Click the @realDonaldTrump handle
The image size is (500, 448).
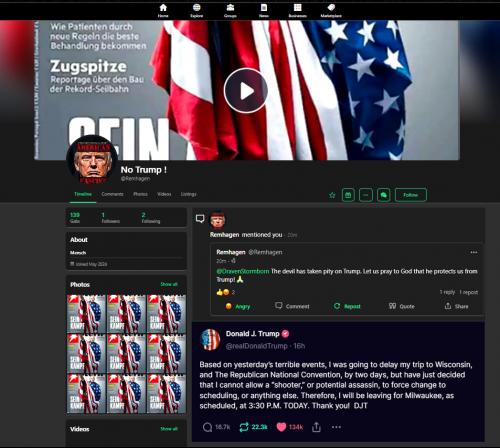coord(257,346)
